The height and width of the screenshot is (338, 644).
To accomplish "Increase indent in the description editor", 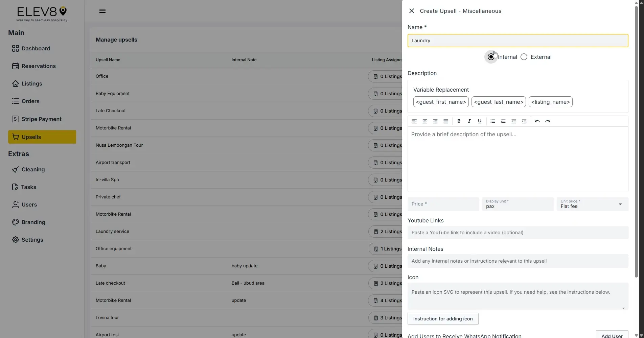I will [524, 121].
